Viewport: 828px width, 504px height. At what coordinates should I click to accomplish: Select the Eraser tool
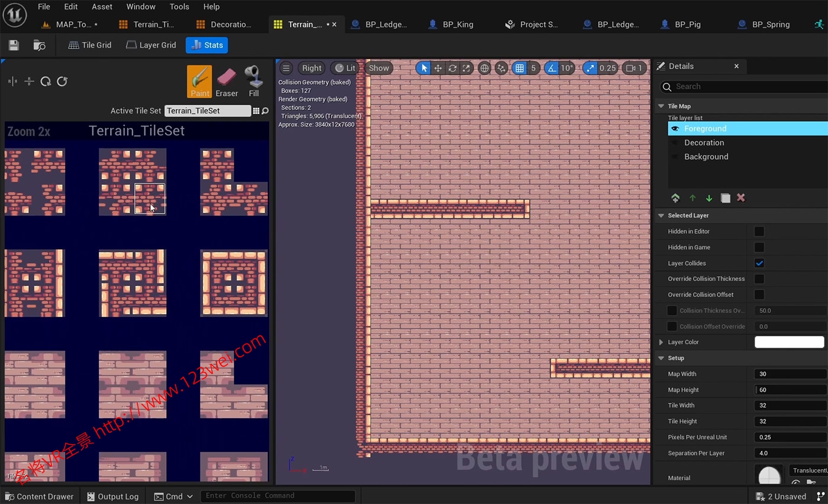click(227, 82)
